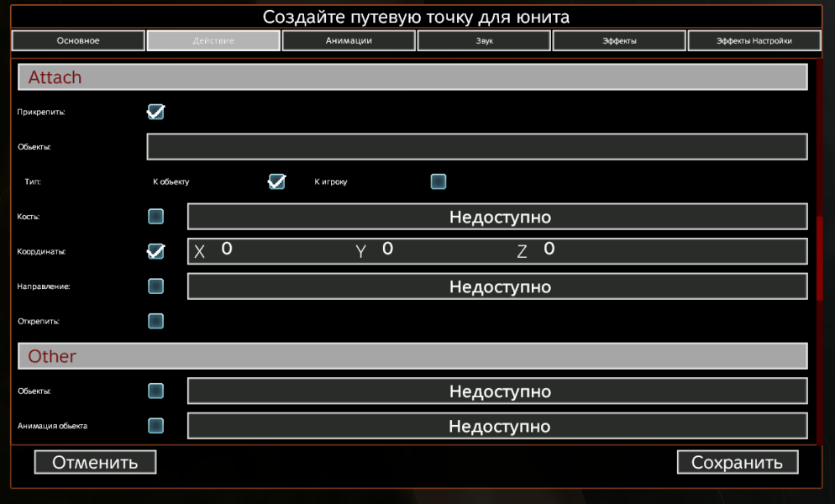Screen dimensions: 835x504
Task: Open the Эффекты Настройки tab
Action: tap(754, 40)
